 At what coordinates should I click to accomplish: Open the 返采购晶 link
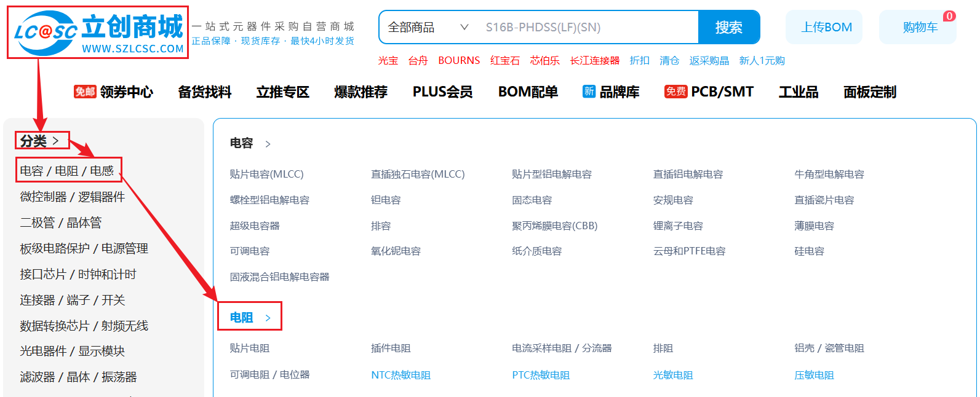[x=709, y=60]
